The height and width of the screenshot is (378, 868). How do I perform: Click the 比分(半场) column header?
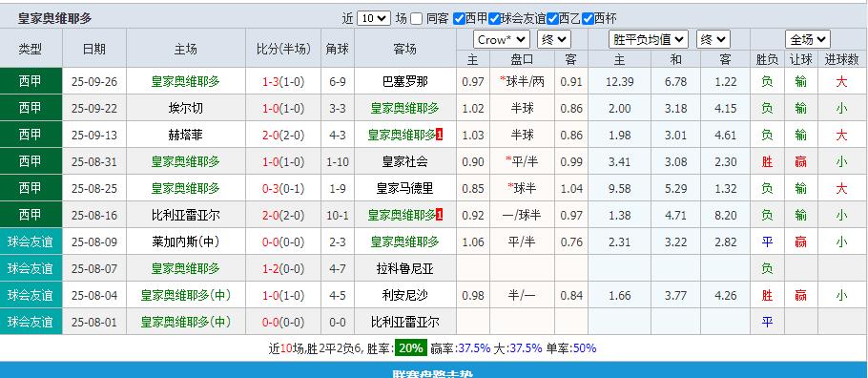pos(283,49)
